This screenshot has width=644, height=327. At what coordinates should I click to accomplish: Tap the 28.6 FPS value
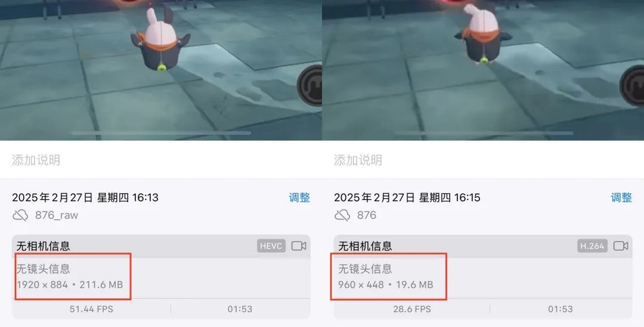(x=412, y=309)
